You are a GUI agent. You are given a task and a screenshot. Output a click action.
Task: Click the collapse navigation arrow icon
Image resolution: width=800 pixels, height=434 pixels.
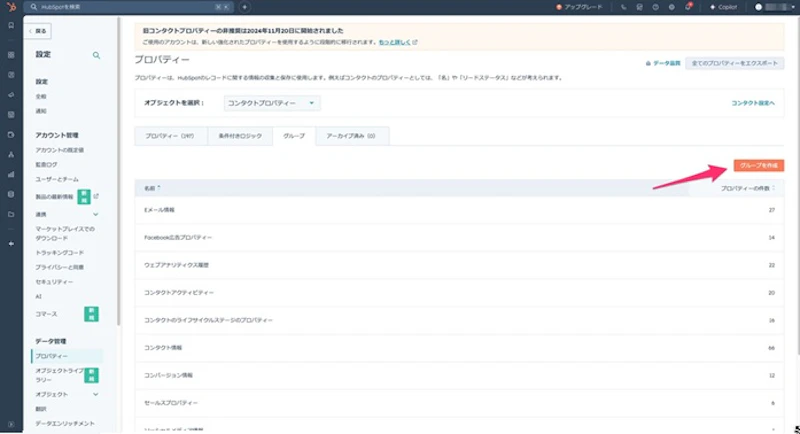(11, 244)
